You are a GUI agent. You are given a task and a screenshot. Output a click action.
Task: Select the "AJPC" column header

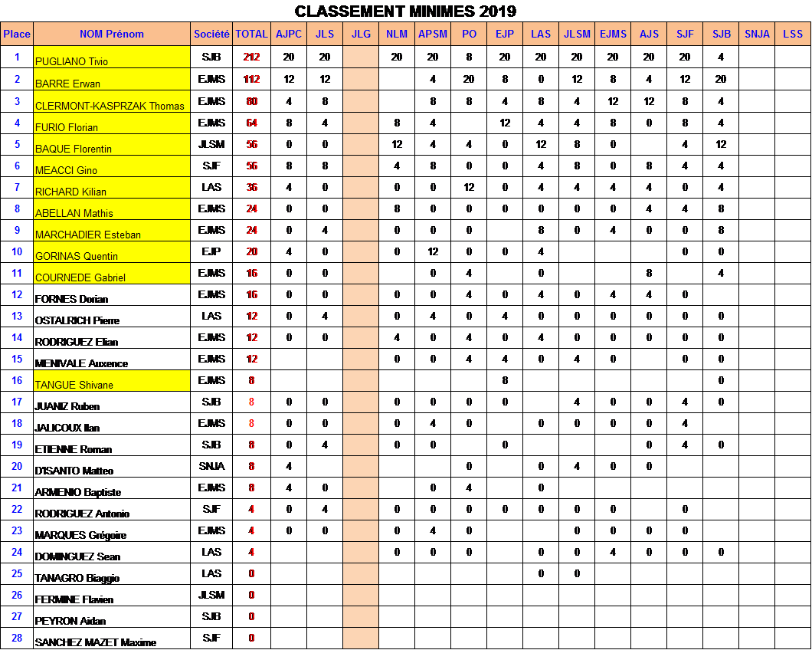288,34
